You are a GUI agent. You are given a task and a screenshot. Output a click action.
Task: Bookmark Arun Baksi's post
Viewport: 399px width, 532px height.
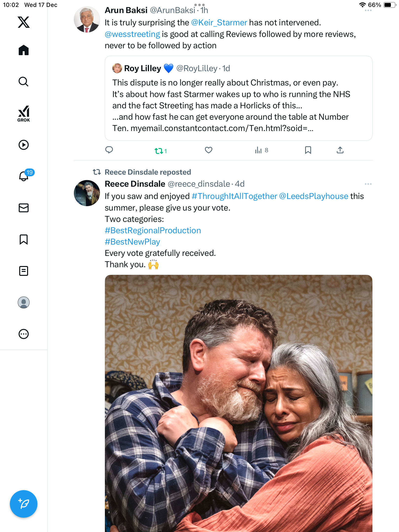click(308, 150)
